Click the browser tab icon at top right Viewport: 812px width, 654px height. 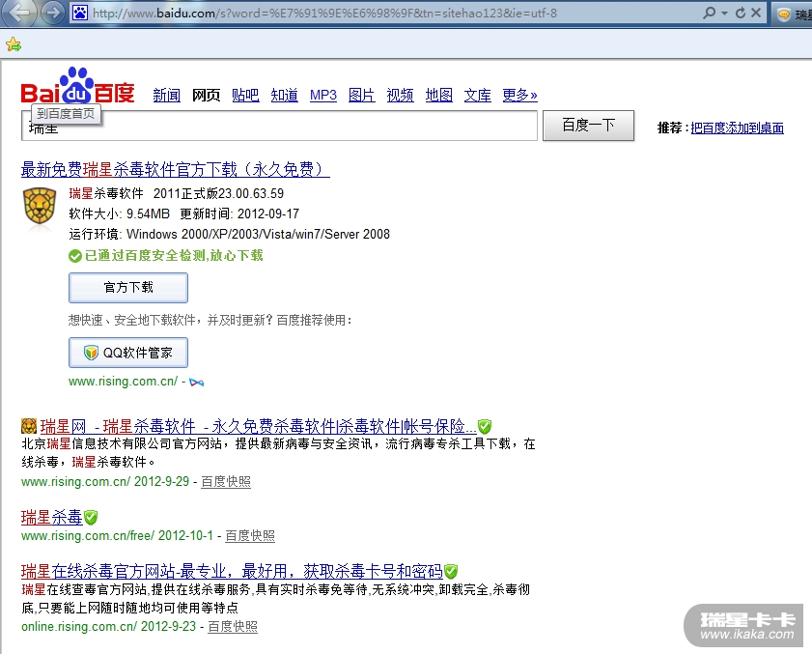click(x=784, y=14)
